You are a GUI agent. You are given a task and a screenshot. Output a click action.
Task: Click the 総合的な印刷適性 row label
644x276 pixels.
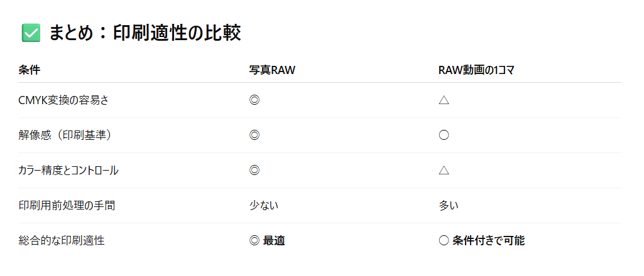coord(62,241)
